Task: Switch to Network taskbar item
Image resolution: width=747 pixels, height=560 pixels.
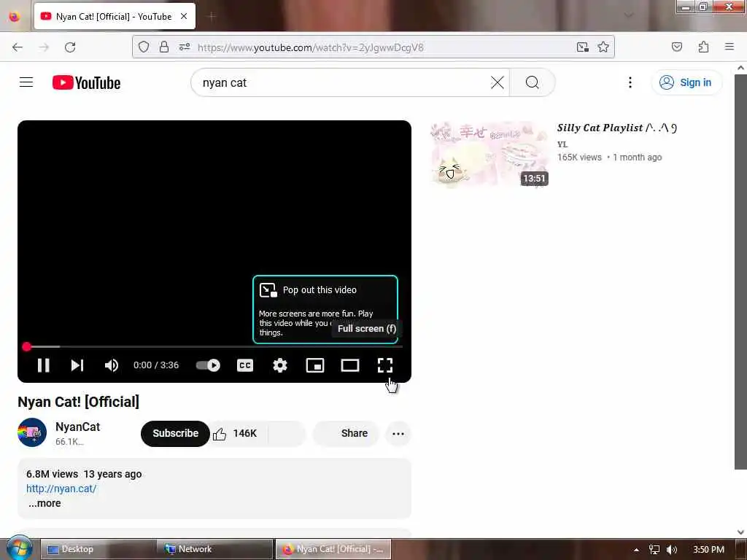Action: coord(216,549)
